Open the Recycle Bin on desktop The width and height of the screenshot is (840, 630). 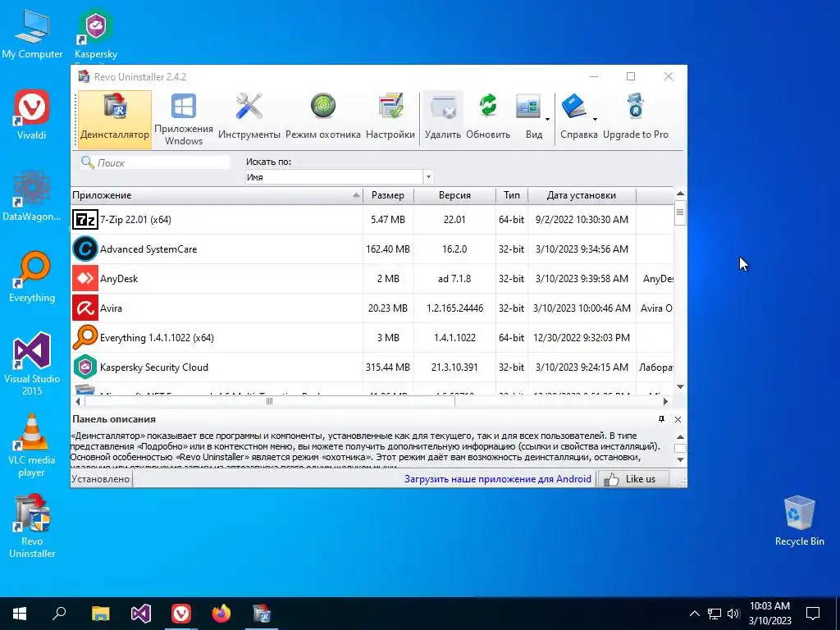coord(799,521)
